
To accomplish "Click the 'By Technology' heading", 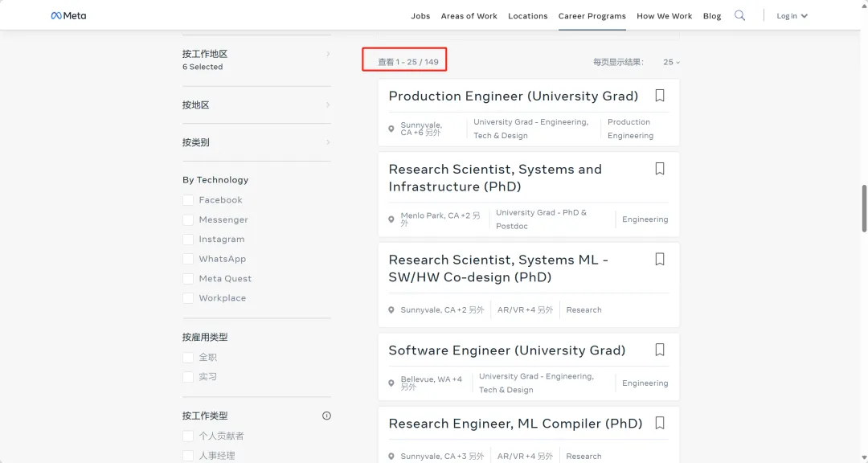I will point(215,180).
